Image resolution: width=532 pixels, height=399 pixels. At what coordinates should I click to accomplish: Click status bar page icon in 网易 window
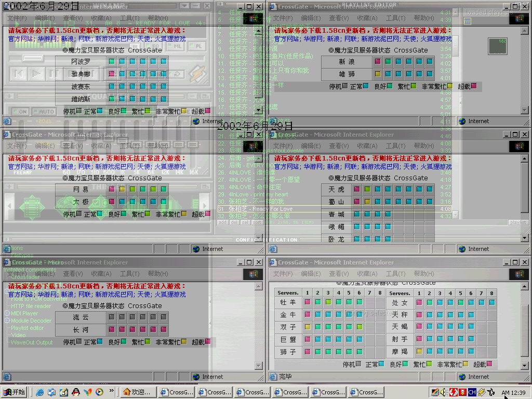click(7, 249)
